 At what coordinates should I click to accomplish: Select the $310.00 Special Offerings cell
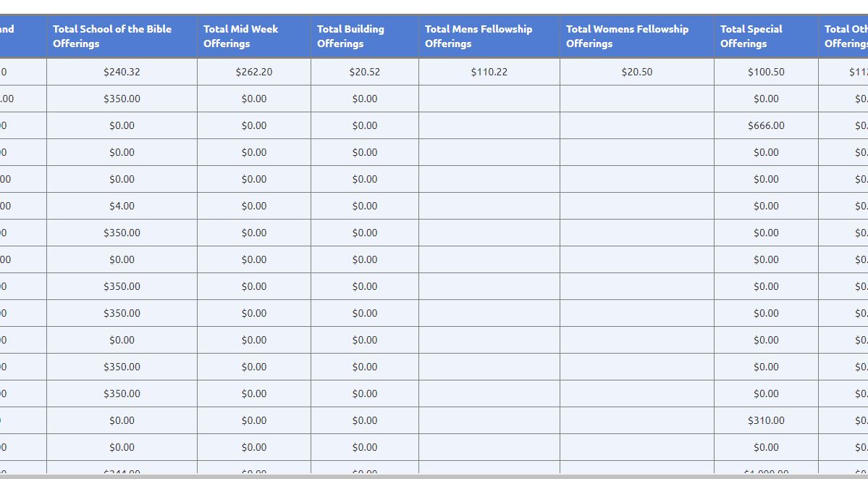[x=766, y=420]
